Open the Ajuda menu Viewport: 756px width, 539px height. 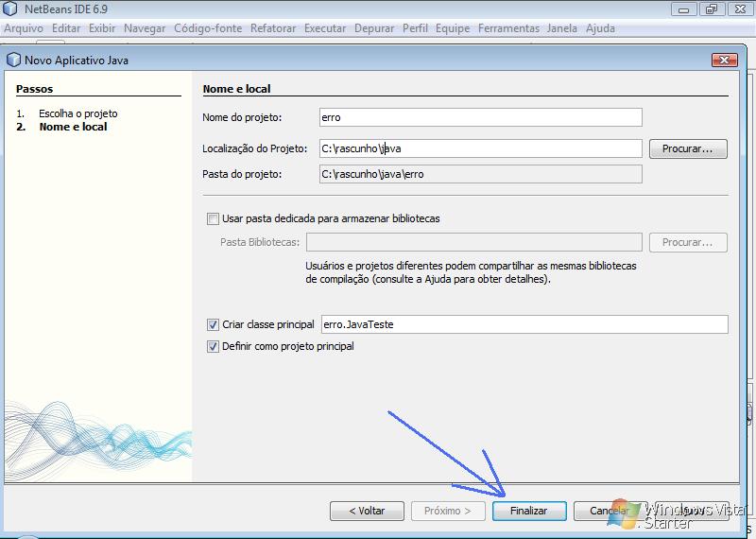[600, 28]
